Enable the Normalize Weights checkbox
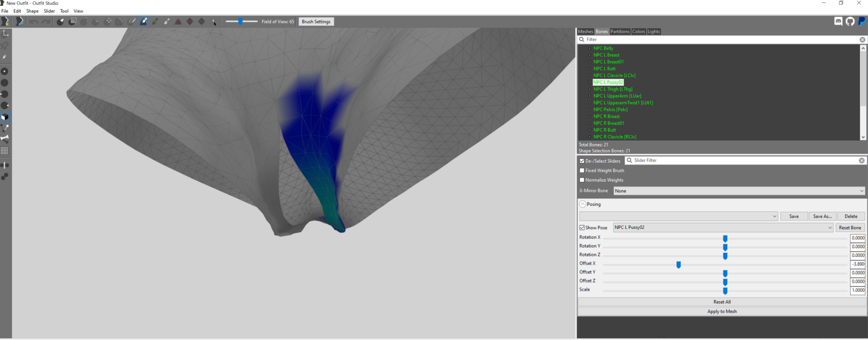Screen dimensions: 868x340 point(582,180)
